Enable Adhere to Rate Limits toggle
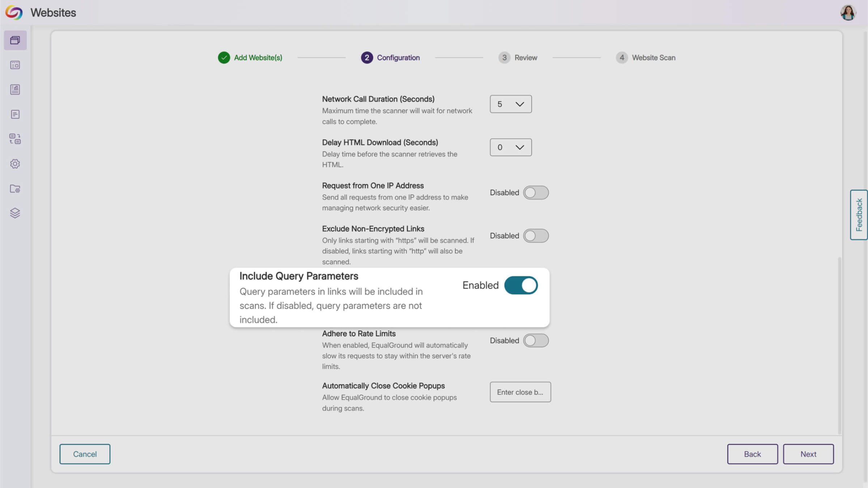The width and height of the screenshot is (868, 488). [536, 341]
